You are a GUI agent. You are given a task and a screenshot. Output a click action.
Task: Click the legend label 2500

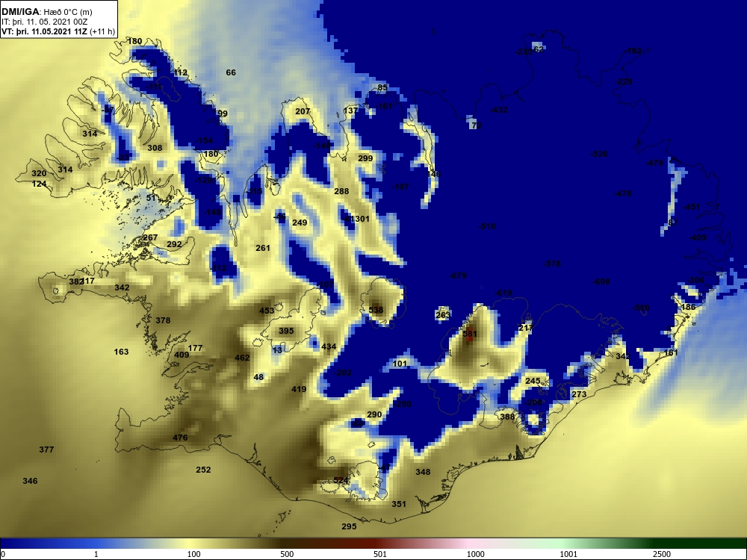[x=662, y=554]
